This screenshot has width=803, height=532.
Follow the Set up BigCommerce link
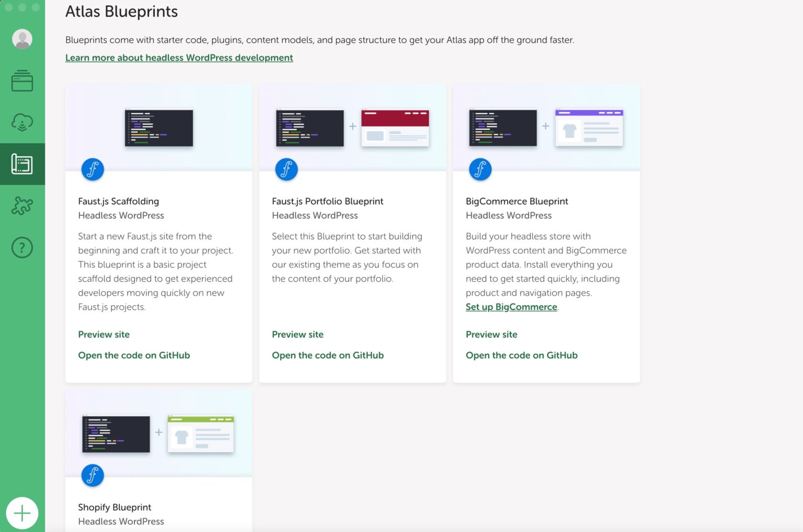tap(511, 307)
